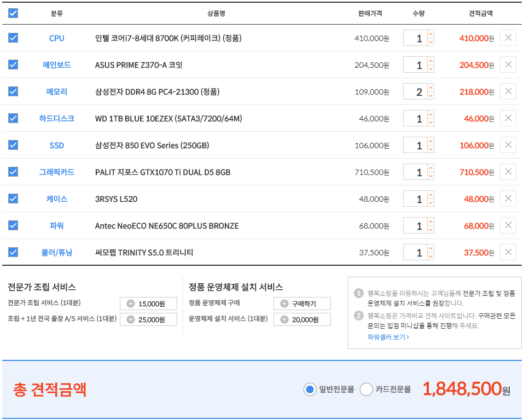Increase 파워 quantity with up arrow
The height and width of the screenshot is (420, 524).
(431, 221)
